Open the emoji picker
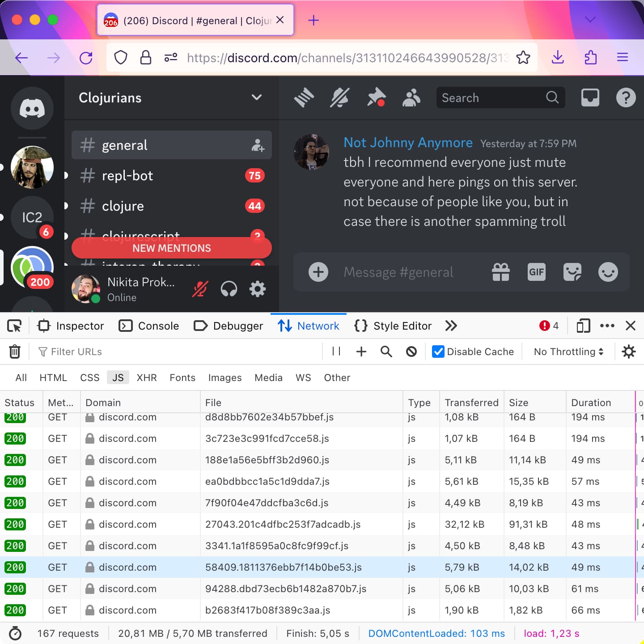This screenshot has width=644, height=644. pyautogui.click(x=608, y=272)
